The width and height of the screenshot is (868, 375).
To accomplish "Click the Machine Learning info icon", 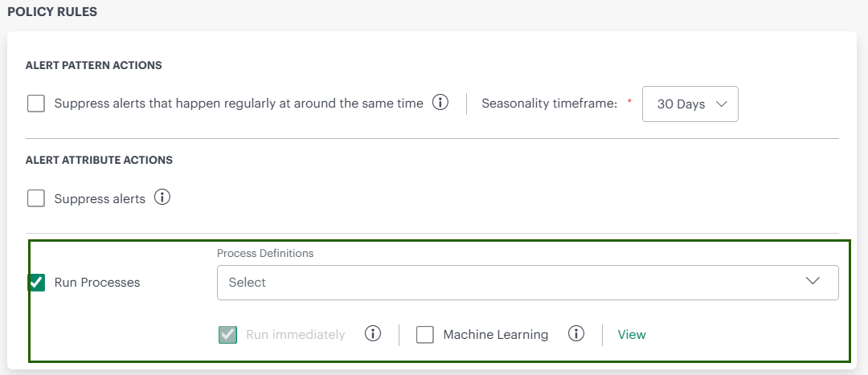I will pos(575,334).
